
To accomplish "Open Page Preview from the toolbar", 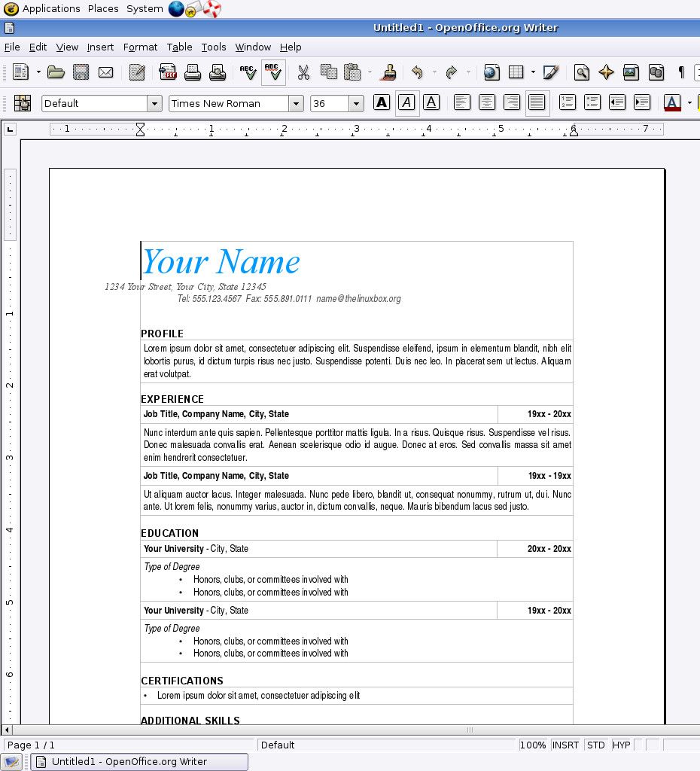I will click(218, 73).
